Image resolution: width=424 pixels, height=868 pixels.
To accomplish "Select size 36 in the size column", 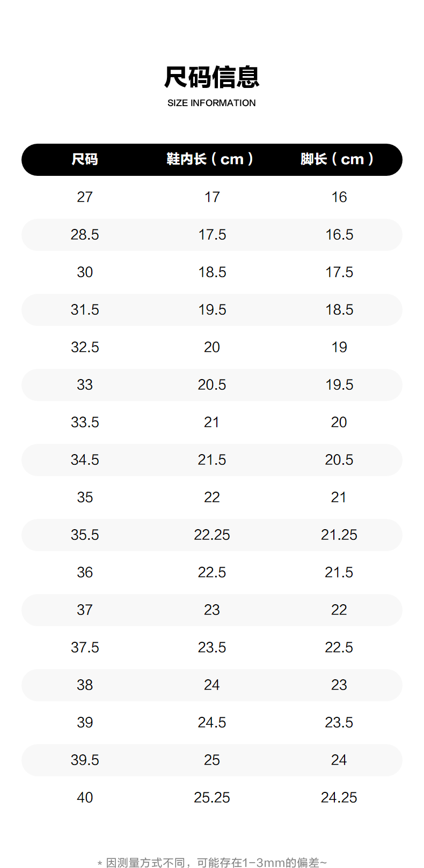I will [85, 573].
